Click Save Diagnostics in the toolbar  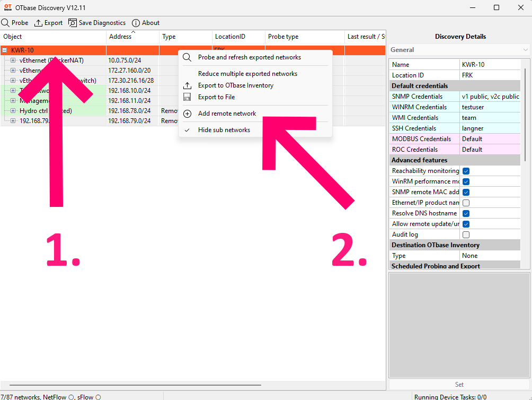click(x=97, y=23)
